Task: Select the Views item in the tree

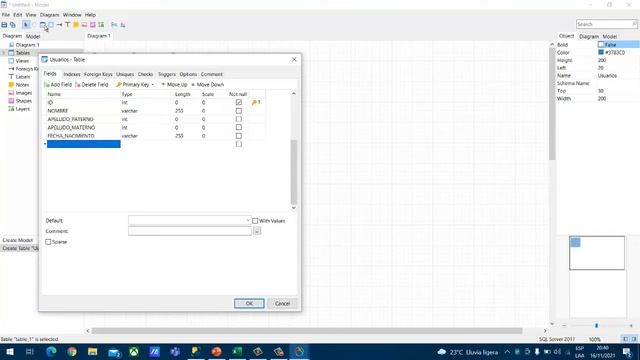Action: point(22,61)
